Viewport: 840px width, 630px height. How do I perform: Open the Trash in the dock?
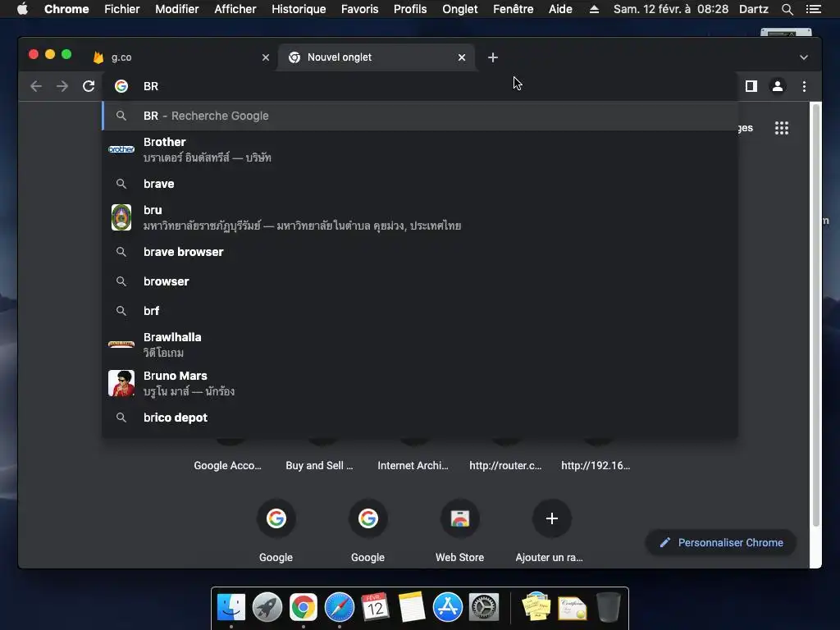tap(609, 608)
